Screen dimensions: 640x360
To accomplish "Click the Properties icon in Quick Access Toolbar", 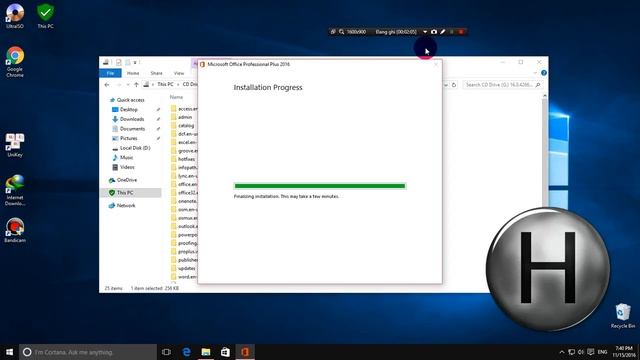I will pos(118,62).
